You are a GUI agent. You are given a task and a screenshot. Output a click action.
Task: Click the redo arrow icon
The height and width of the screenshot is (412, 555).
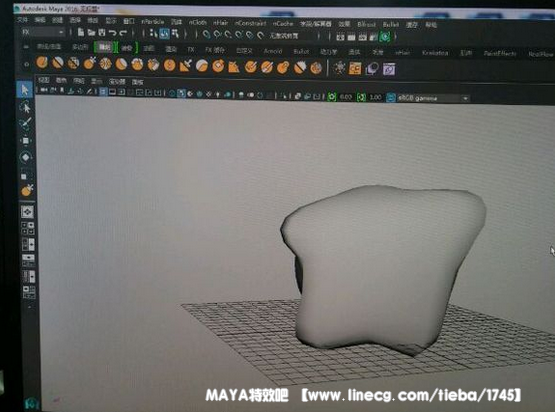(123, 33)
